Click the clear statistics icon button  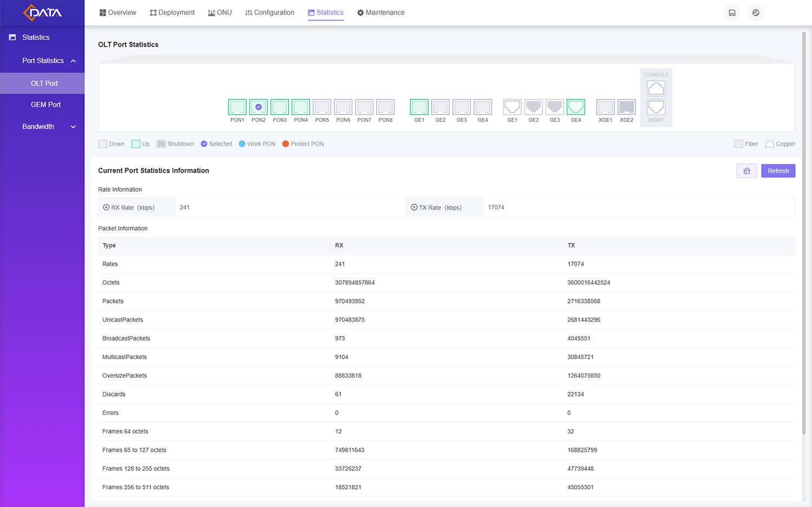[746, 171]
